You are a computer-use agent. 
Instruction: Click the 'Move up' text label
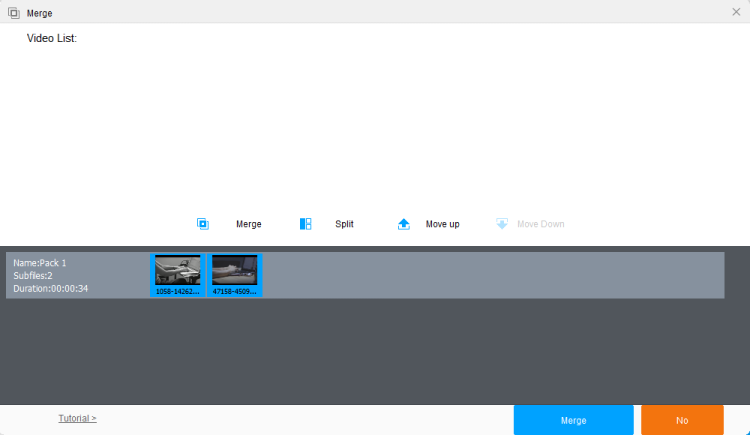pyautogui.click(x=442, y=224)
